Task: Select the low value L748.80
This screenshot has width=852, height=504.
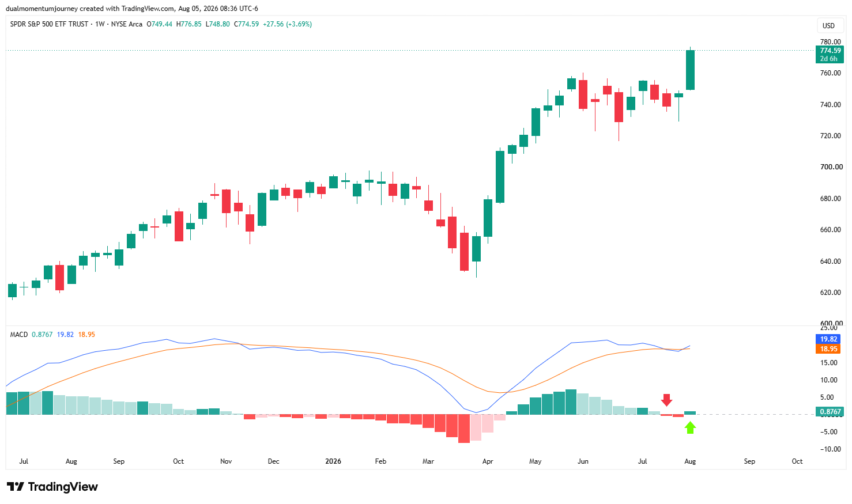Action: pyautogui.click(x=218, y=24)
